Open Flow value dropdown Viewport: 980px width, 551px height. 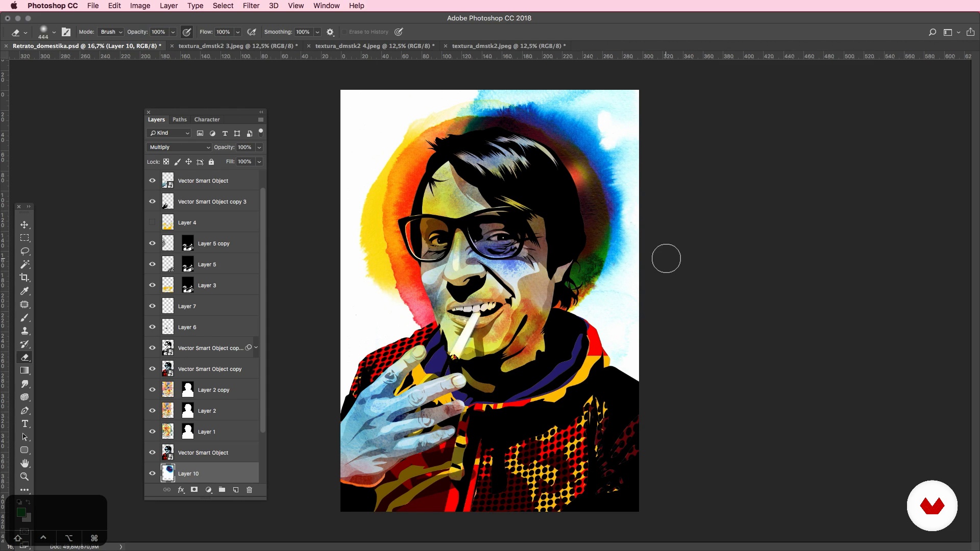click(237, 32)
